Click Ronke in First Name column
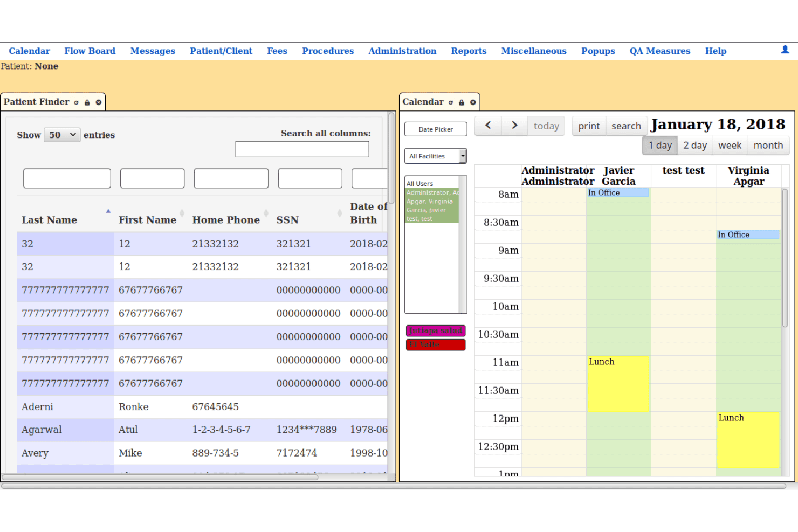 click(x=134, y=407)
